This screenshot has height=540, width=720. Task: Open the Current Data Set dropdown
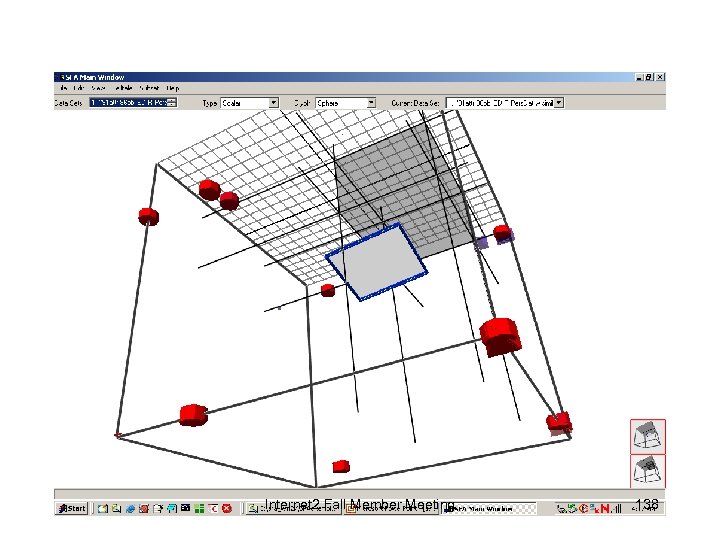point(505,103)
